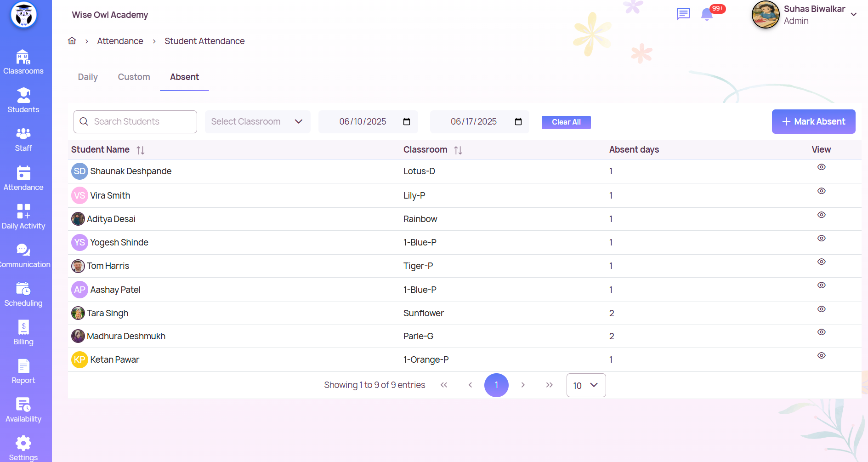Open the Availability sidebar item
868x462 pixels.
point(23,410)
